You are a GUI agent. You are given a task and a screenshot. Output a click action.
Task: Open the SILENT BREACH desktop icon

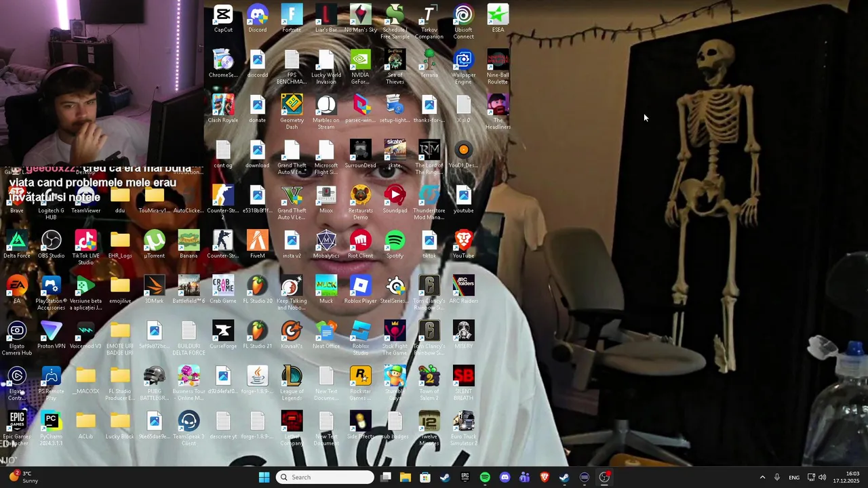coord(464,384)
